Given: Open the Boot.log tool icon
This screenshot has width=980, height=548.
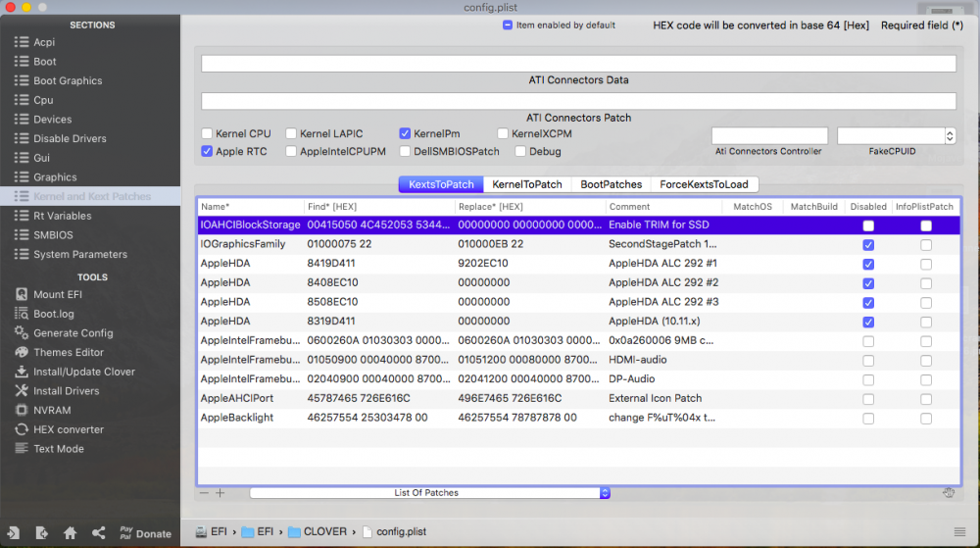Looking at the screenshot, I should 22,314.
